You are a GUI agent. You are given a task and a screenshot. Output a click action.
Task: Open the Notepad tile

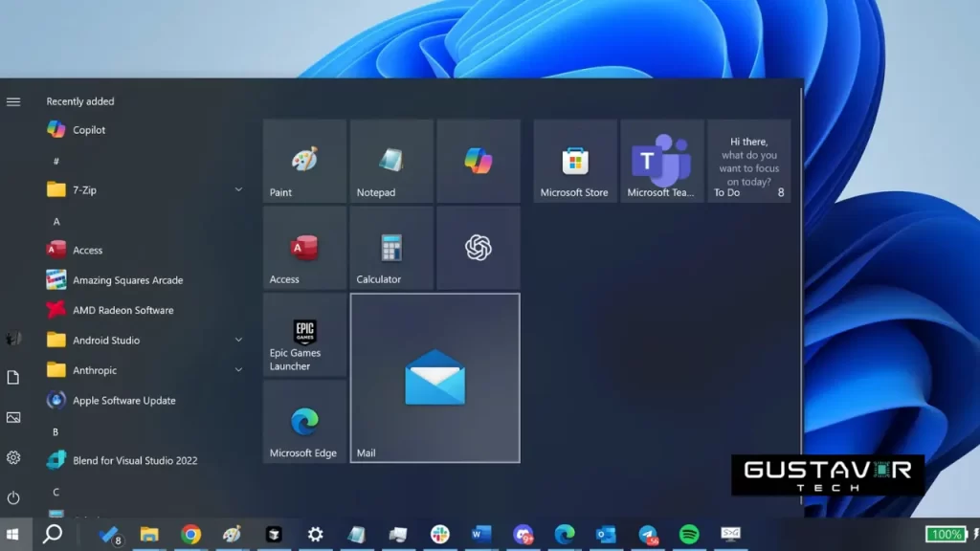(x=391, y=161)
